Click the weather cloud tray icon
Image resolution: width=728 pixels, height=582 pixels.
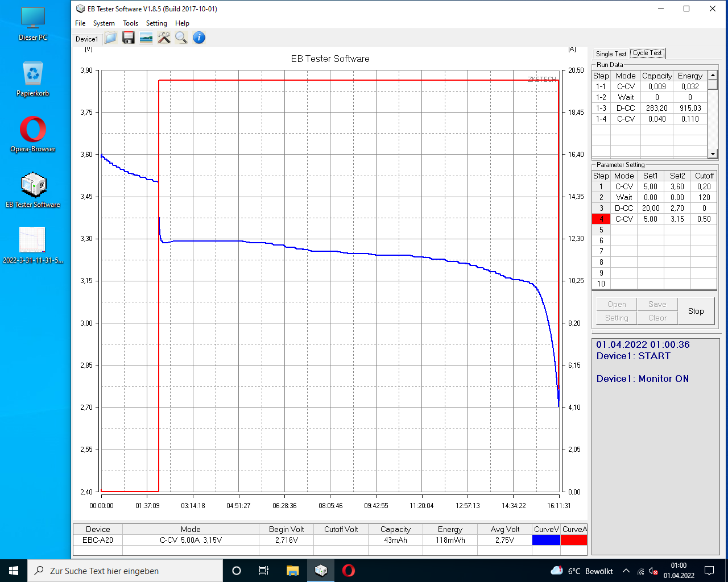pyautogui.click(x=557, y=571)
